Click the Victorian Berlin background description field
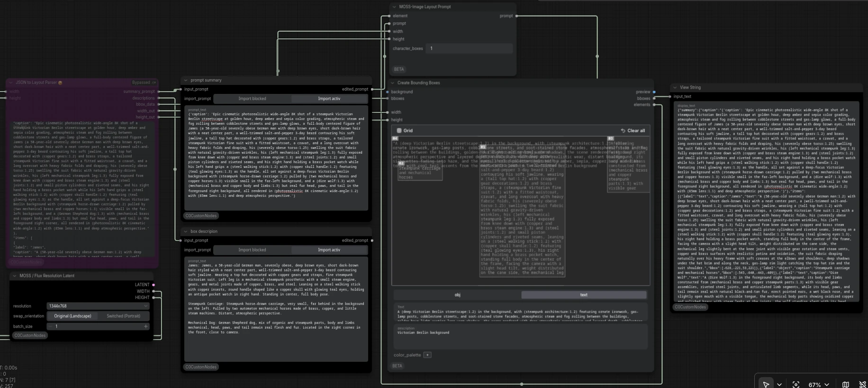 coord(520,336)
